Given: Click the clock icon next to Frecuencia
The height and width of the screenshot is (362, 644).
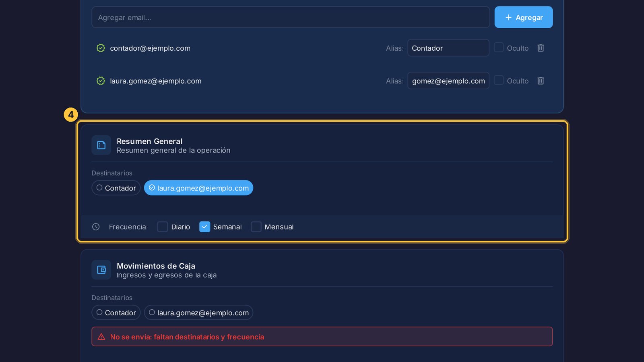Looking at the screenshot, I should pyautogui.click(x=96, y=227).
